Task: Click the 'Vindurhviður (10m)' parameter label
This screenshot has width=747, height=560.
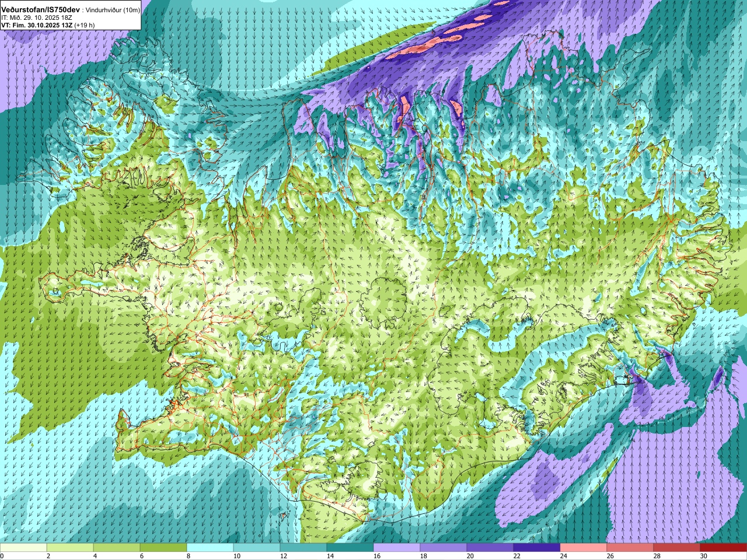Action: coord(112,10)
